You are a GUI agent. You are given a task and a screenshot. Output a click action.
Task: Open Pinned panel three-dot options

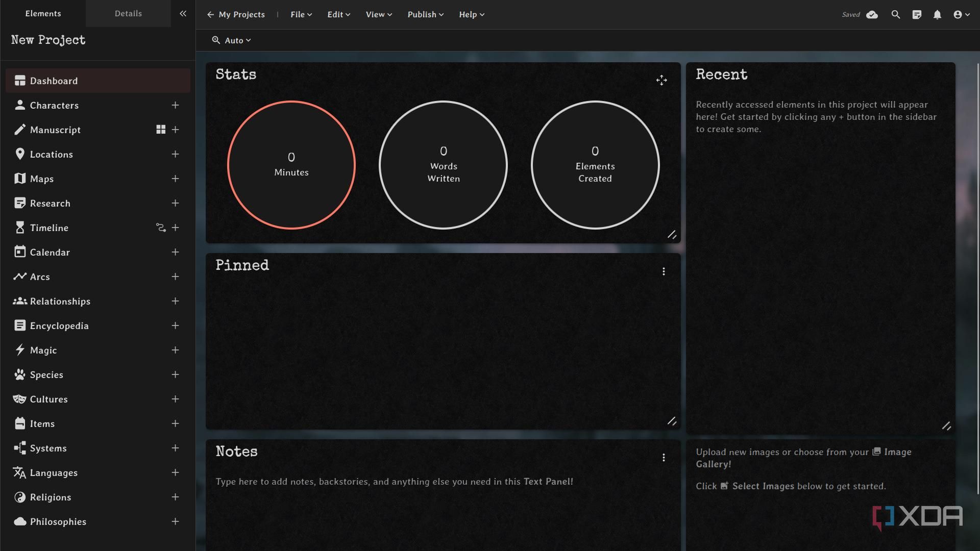pyautogui.click(x=664, y=271)
